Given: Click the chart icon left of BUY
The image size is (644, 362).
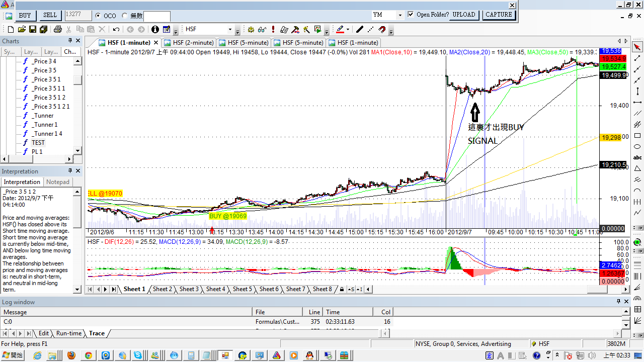Looking at the screenshot, I should click(9, 16).
